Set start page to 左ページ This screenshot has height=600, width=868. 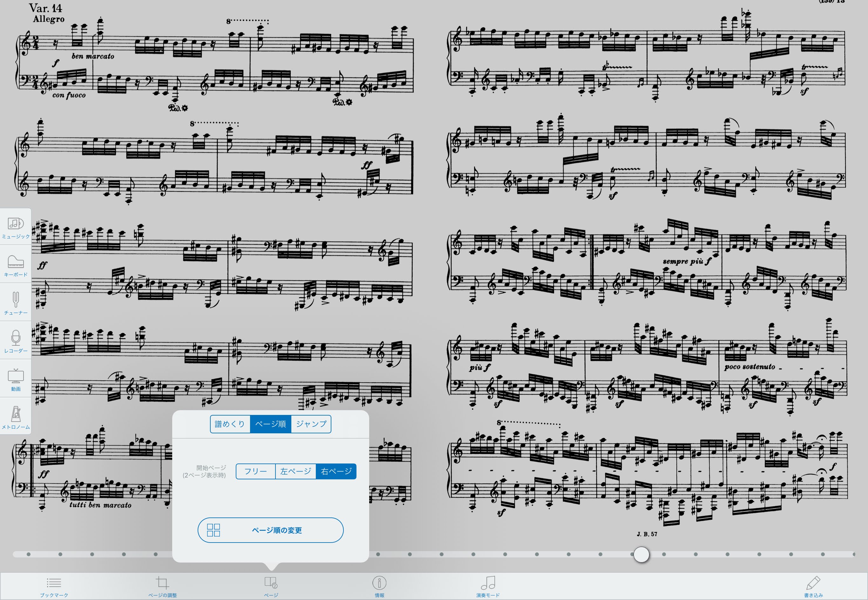(x=296, y=471)
